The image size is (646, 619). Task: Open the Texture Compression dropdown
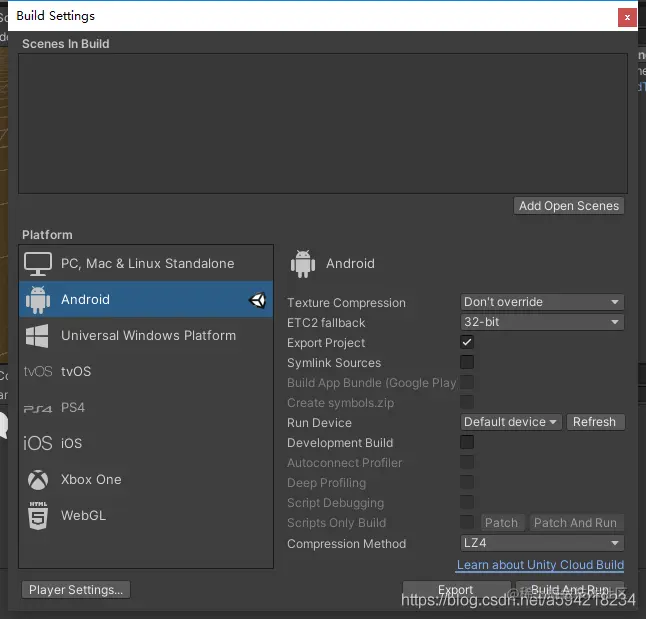click(542, 302)
